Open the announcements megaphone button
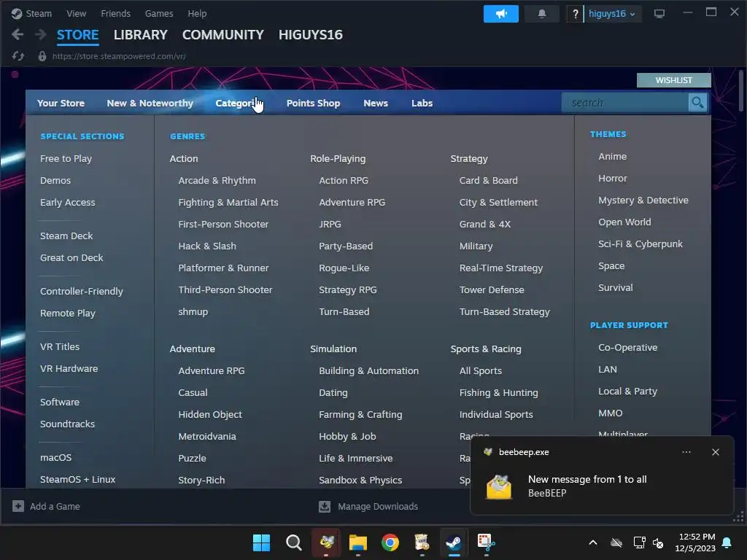 coord(500,14)
